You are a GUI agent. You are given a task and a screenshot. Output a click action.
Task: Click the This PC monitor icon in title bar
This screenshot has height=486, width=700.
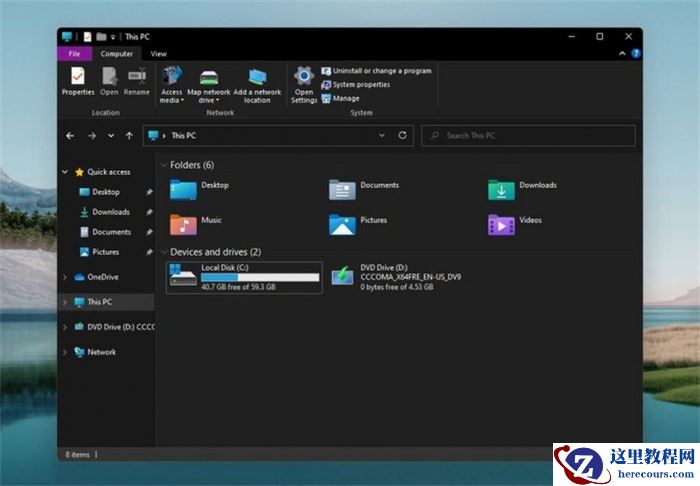pyautogui.click(x=67, y=37)
